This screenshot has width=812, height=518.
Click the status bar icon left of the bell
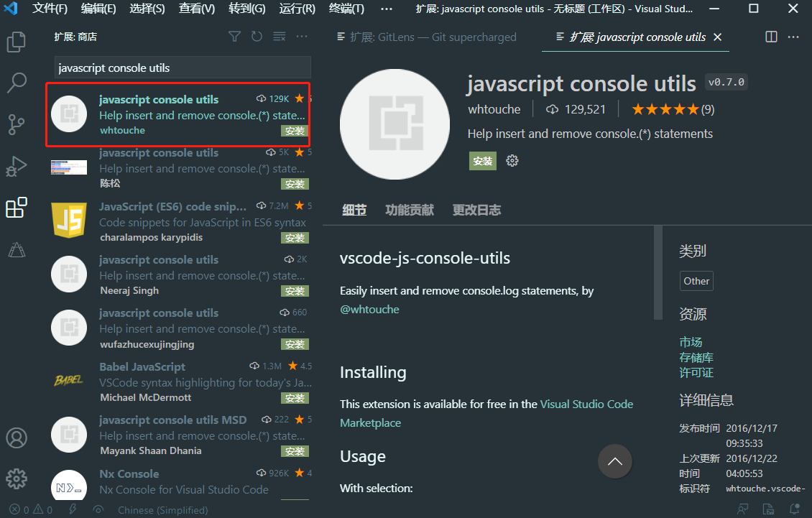[768, 509]
